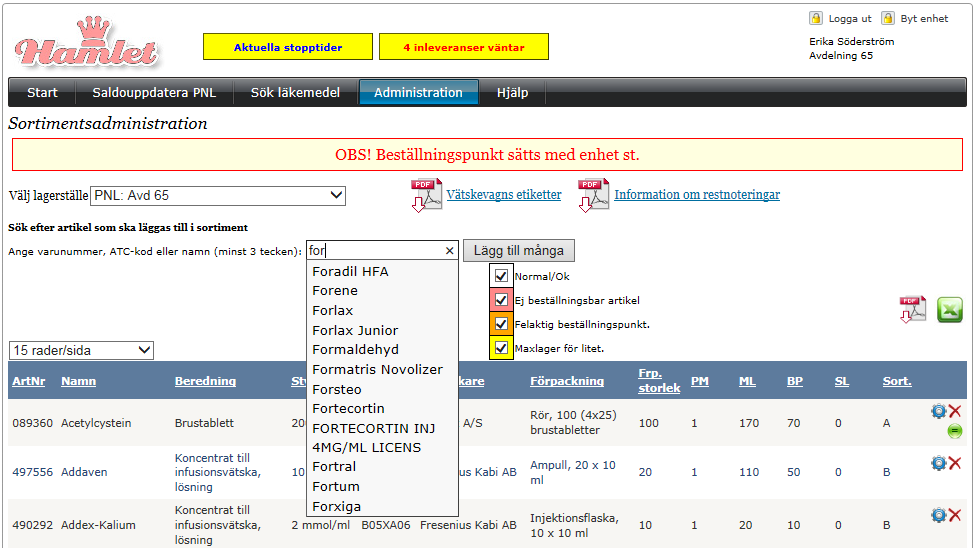The height and width of the screenshot is (548, 977).
Task: Open the Välj lagerställe dropdown
Action: click(x=218, y=196)
